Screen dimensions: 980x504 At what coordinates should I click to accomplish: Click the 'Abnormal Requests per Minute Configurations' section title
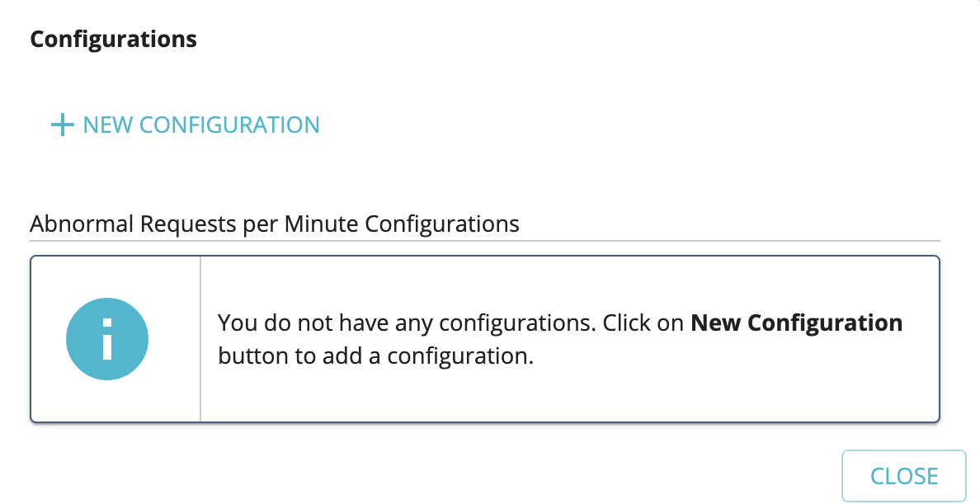point(274,224)
